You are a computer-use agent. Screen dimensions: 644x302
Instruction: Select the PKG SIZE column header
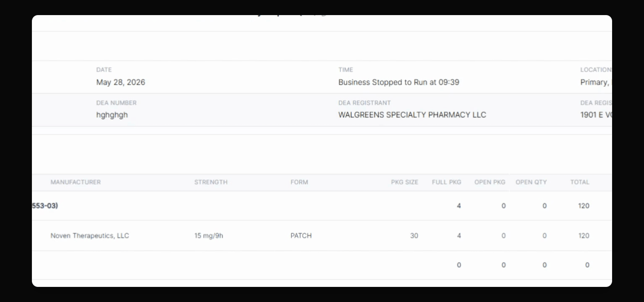point(405,182)
